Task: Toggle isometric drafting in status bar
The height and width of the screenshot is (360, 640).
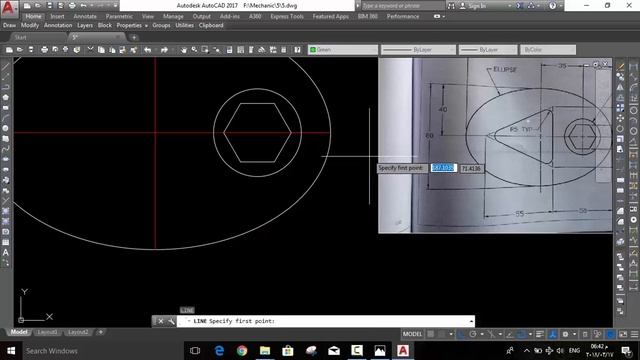Action: tap(491, 334)
